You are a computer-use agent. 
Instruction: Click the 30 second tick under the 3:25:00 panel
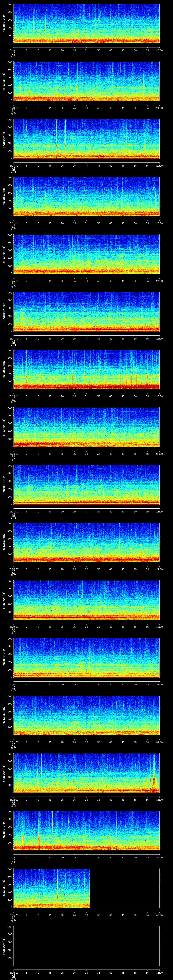87,396
